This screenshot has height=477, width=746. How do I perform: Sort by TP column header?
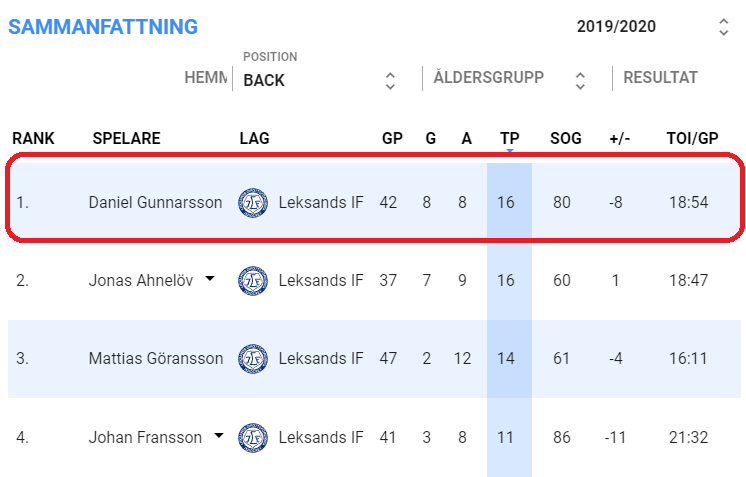[x=509, y=139]
